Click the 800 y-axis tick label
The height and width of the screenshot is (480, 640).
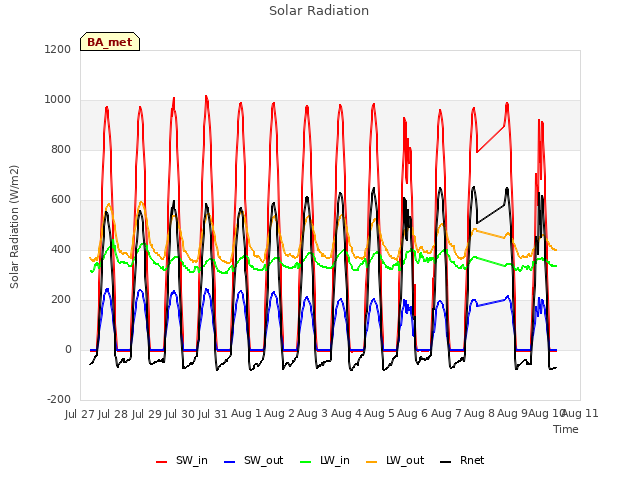61,149
